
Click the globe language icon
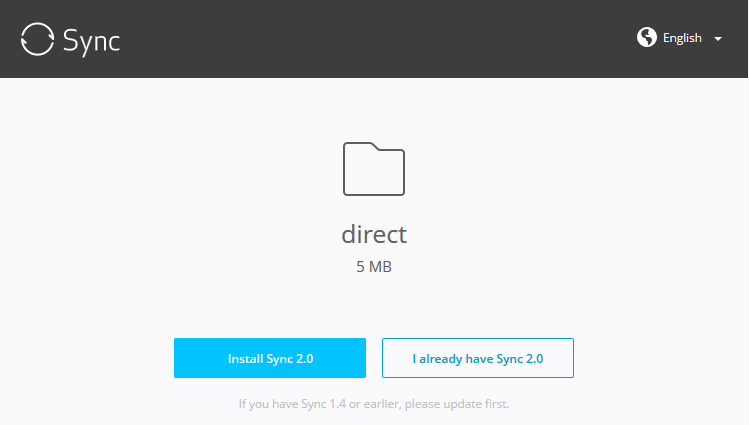647,37
